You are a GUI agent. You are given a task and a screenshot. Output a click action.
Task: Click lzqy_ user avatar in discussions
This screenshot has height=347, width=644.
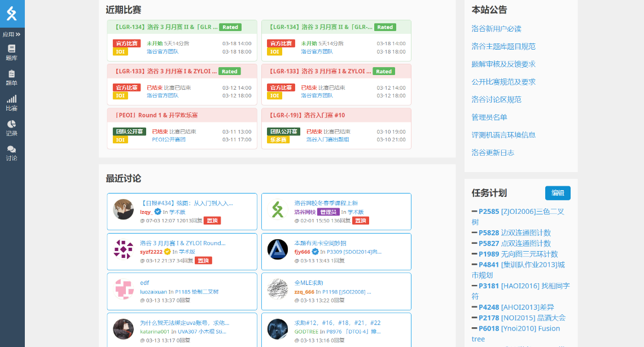[x=124, y=209]
